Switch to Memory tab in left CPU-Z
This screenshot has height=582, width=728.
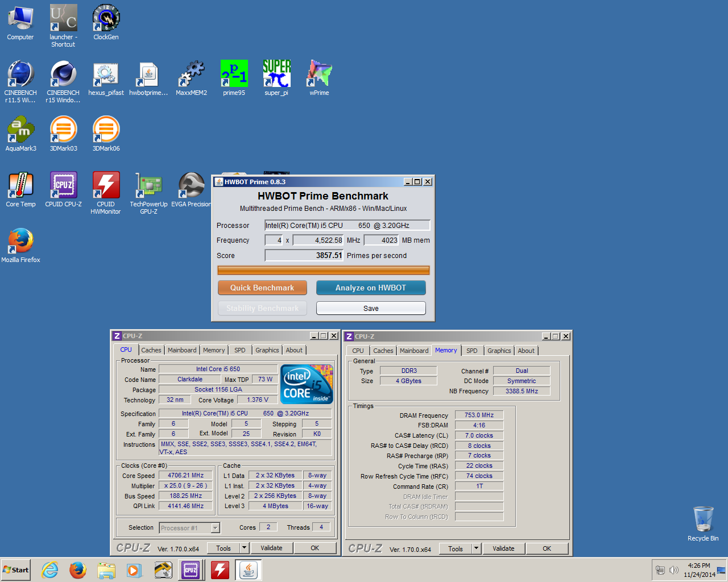point(214,350)
